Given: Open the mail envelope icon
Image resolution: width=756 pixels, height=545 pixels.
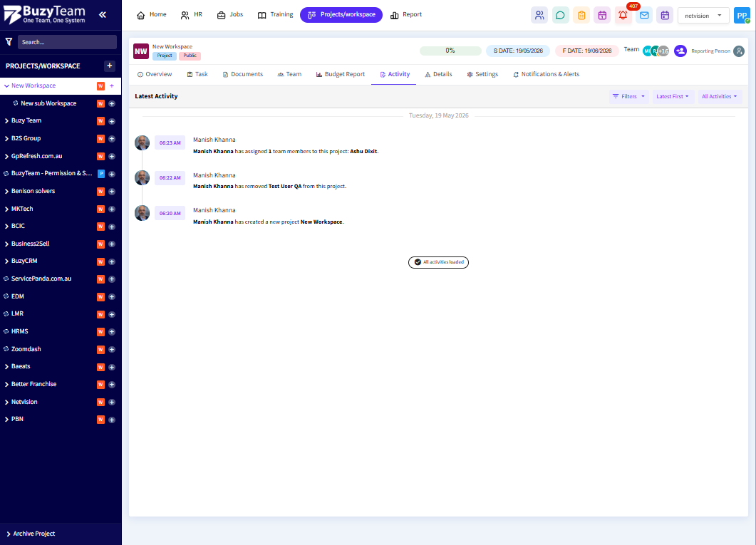Looking at the screenshot, I should click(644, 16).
